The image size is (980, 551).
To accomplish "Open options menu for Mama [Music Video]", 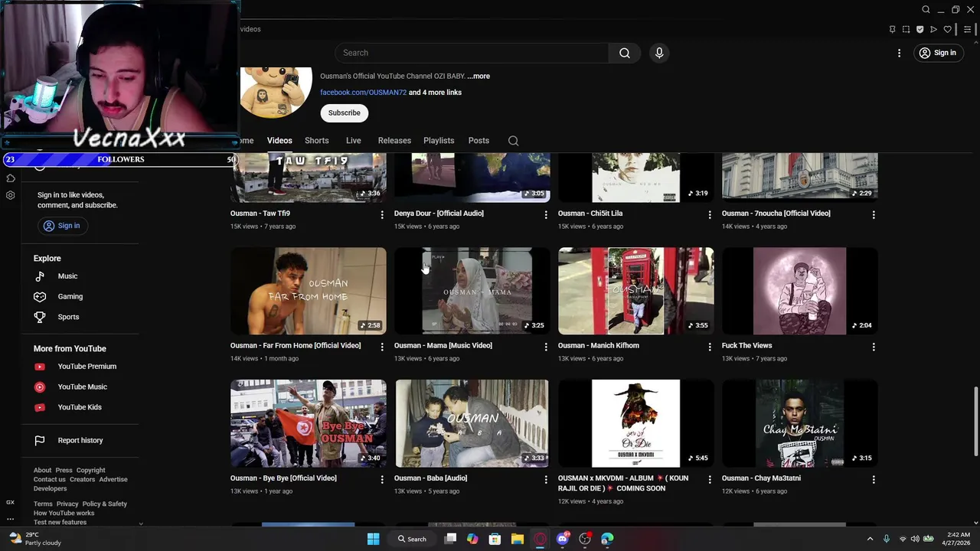I will click(x=546, y=347).
